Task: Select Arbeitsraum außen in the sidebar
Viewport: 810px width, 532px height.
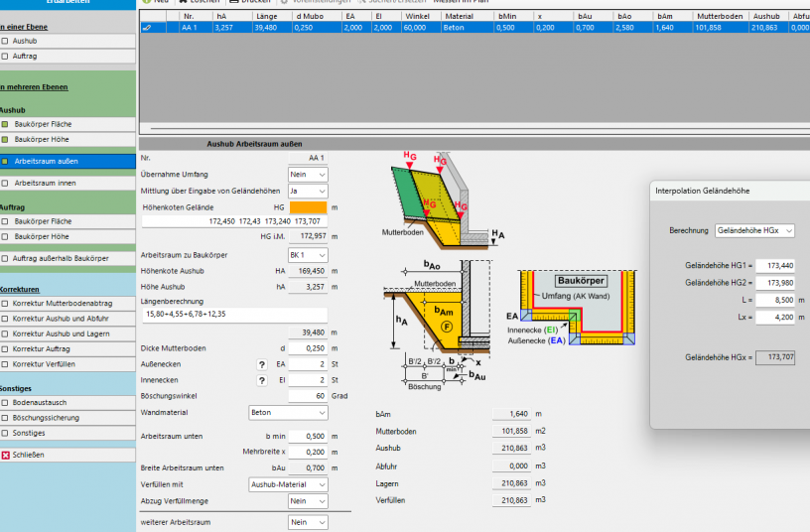Action: tap(67, 161)
